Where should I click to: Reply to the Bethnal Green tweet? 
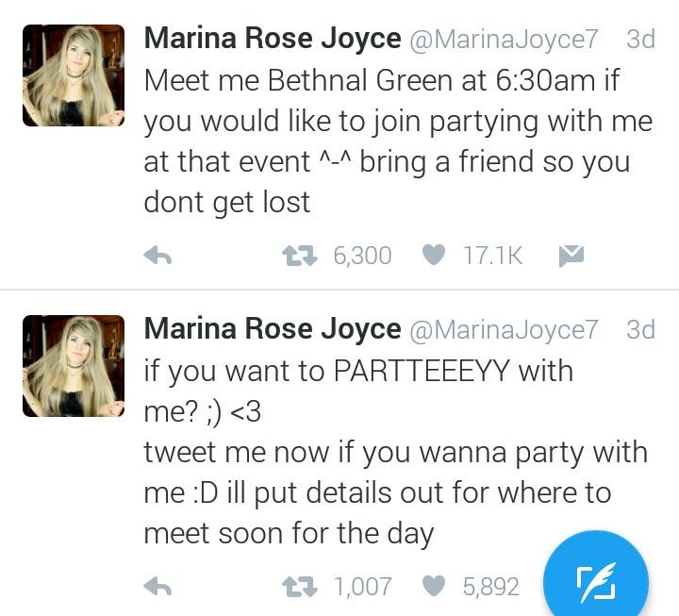(157, 255)
